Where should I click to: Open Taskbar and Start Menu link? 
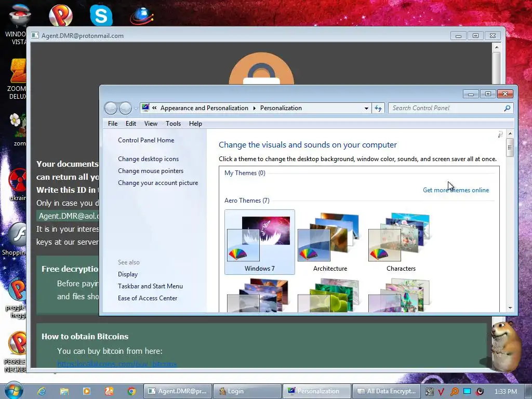pyautogui.click(x=150, y=286)
